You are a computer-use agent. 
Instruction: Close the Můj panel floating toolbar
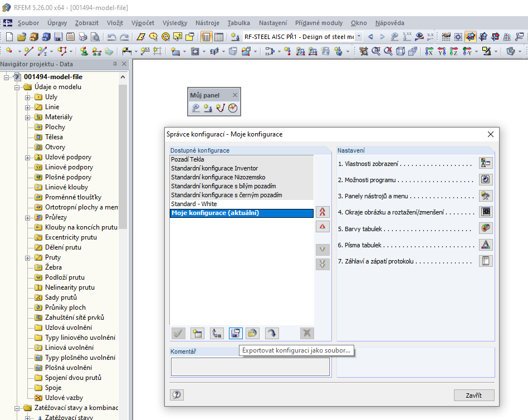pyautogui.click(x=235, y=95)
